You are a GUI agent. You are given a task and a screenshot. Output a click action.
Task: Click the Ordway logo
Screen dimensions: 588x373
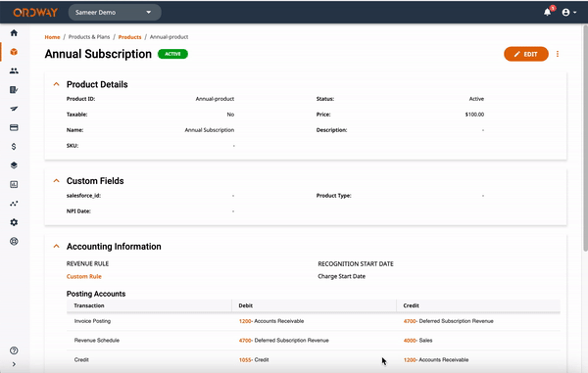coord(35,13)
